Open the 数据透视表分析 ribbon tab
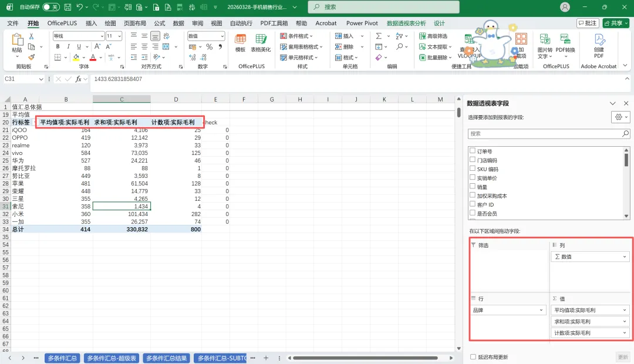The image size is (634, 364). (406, 23)
